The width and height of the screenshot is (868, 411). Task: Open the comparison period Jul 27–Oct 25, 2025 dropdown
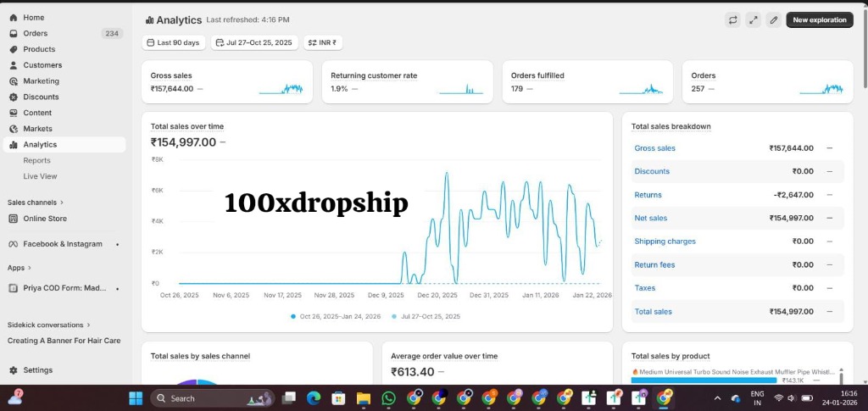pos(254,42)
